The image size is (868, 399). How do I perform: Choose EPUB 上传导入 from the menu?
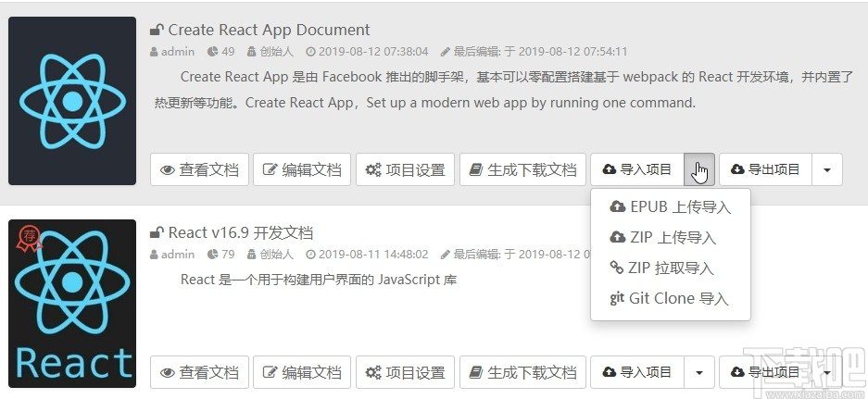click(671, 207)
